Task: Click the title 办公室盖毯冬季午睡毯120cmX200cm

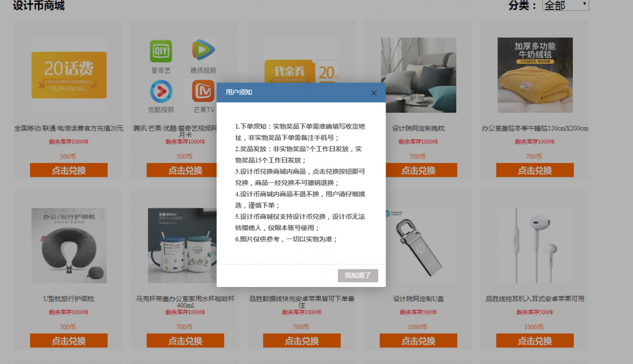Action: tap(535, 128)
